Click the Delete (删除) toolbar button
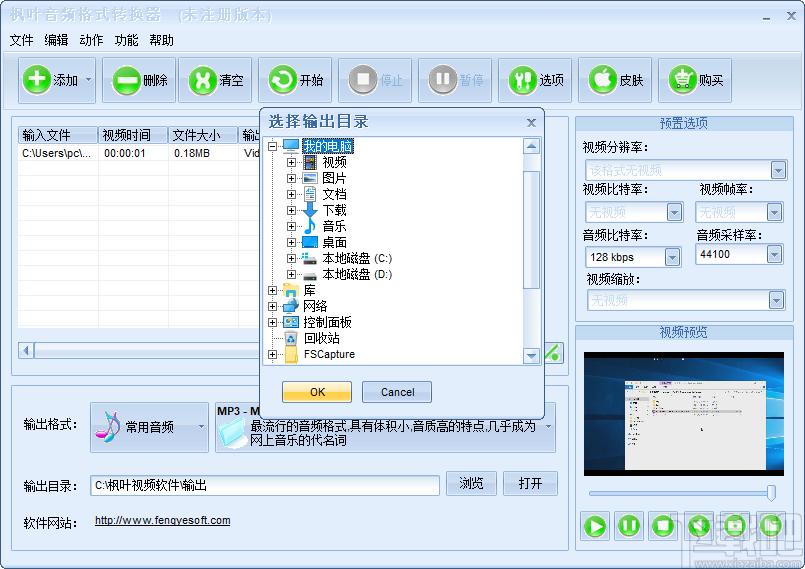The image size is (805, 569). [x=139, y=80]
